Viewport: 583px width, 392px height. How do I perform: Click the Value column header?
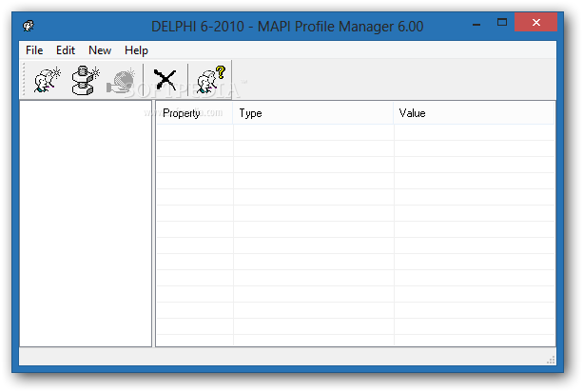[x=474, y=113]
